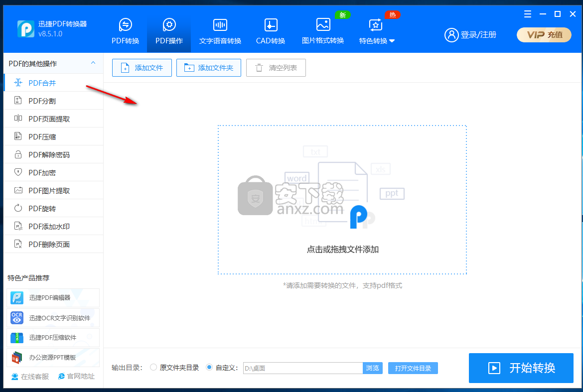Viewport: 583px width, 392px height.
Task: Maximize the application window
Action: 558,14
